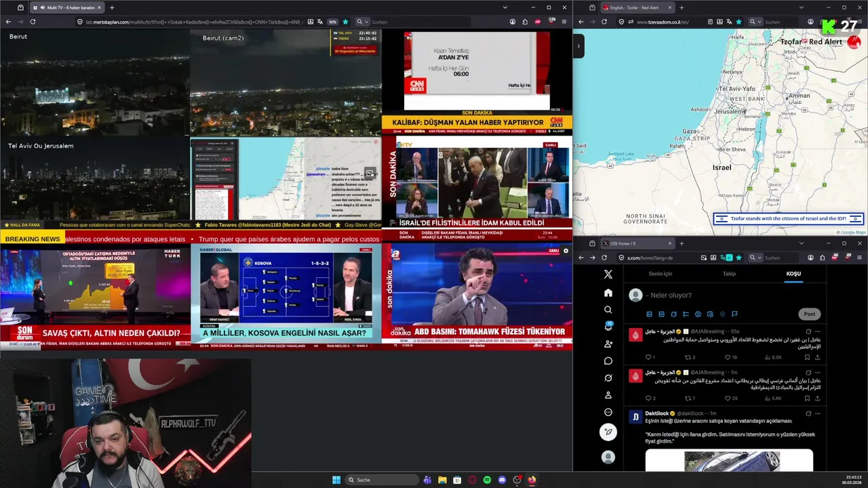868x488 pixels.
Task: Open X notifications bell with badge 10
Action: [x=608, y=327]
